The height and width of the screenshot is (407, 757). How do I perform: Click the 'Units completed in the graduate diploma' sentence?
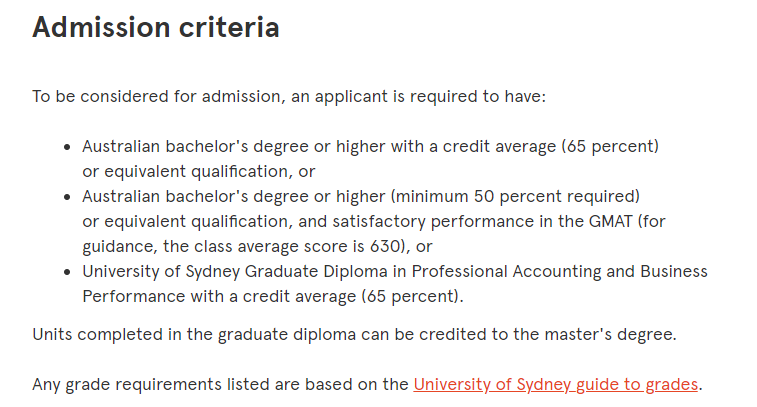click(x=354, y=335)
